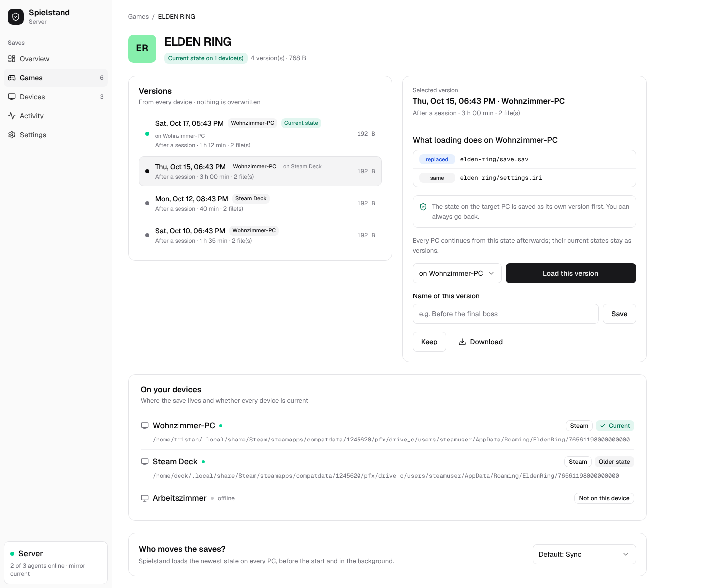The height and width of the screenshot is (588, 718).
Task: Click the 'Current state' badge on top version
Action: (x=301, y=123)
